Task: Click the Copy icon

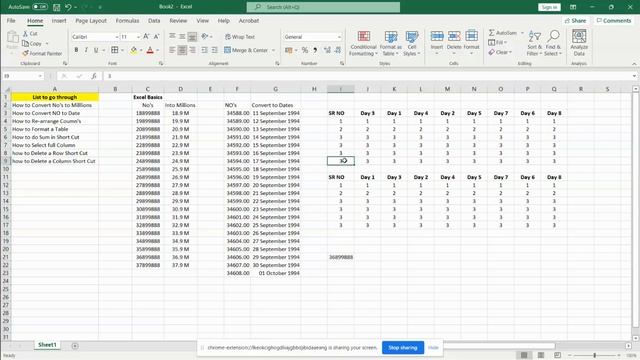Action: 32,43
